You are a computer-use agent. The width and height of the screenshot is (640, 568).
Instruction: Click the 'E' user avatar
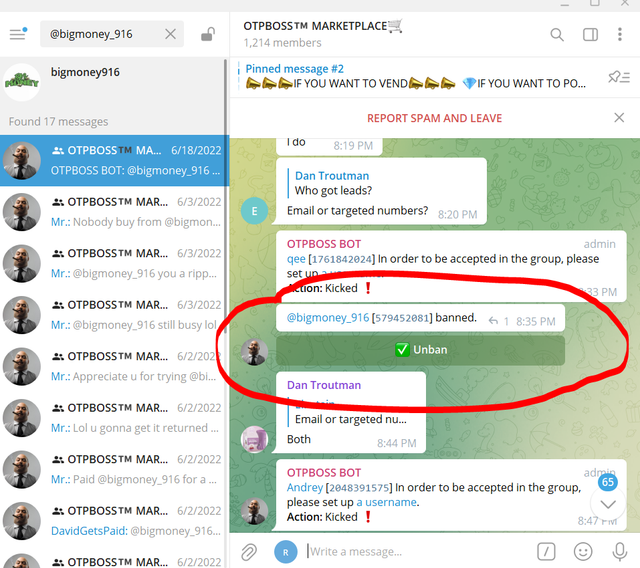tap(254, 211)
